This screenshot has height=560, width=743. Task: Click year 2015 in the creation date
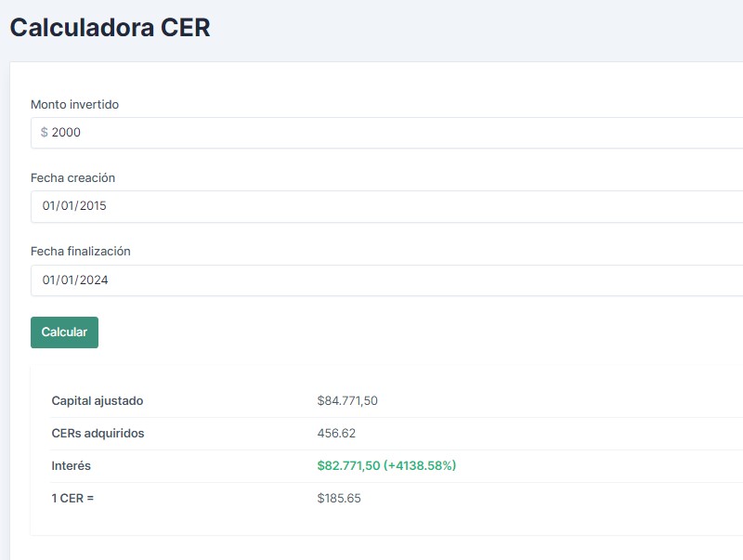point(93,206)
